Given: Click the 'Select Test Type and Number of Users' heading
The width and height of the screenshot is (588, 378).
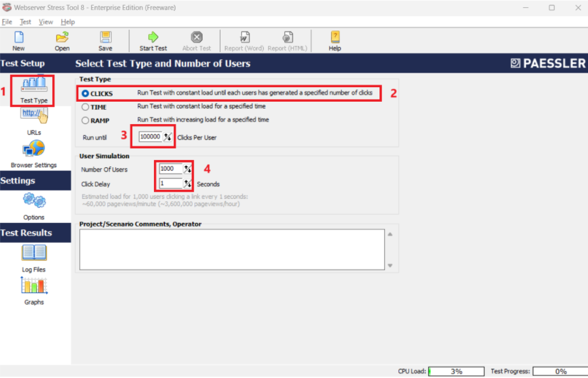Looking at the screenshot, I should point(162,64).
